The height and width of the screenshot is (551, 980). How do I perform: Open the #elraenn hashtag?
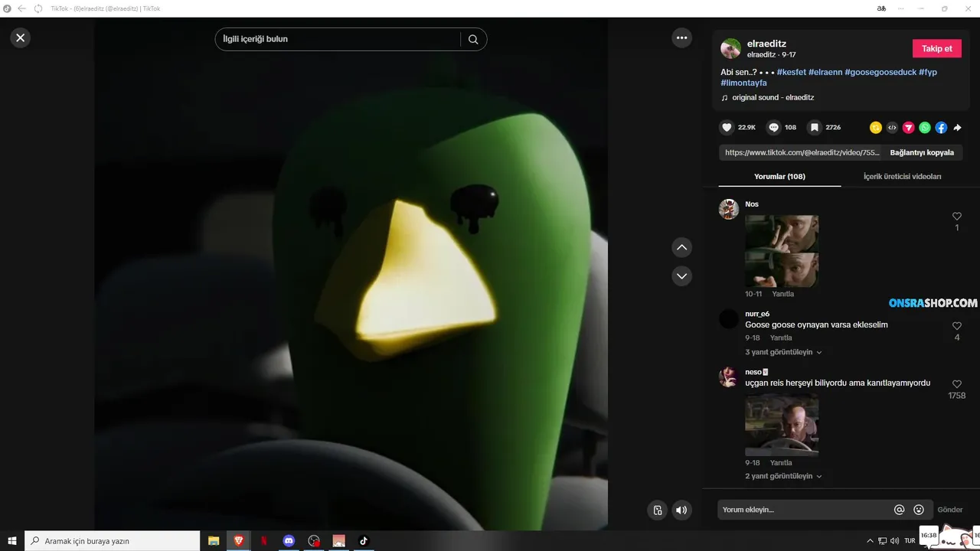(825, 72)
